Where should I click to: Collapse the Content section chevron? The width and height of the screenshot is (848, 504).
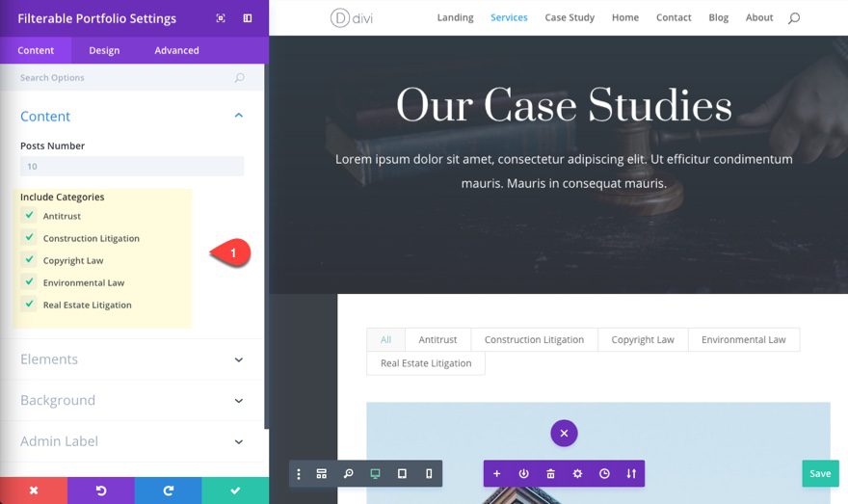[239, 116]
